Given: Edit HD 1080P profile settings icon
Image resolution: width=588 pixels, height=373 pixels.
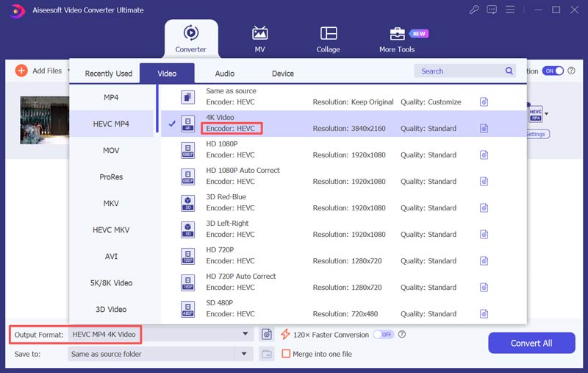Looking at the screenshot, I should [484, 155].
